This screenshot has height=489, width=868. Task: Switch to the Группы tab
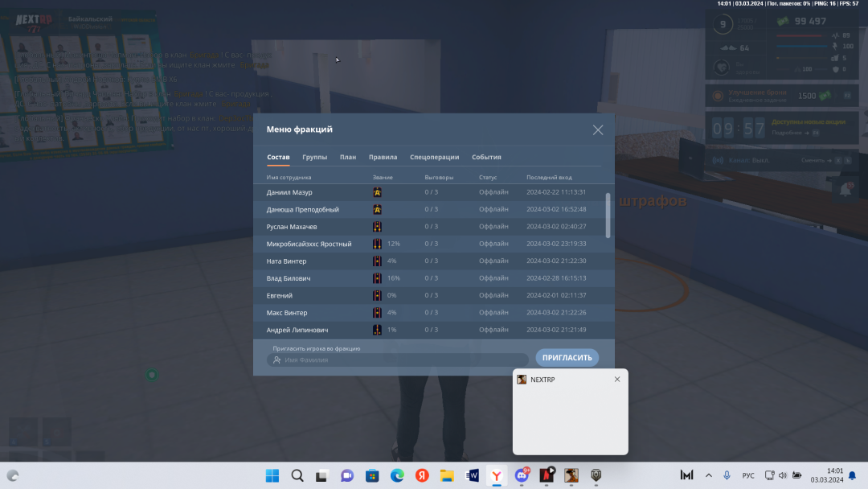314,157
